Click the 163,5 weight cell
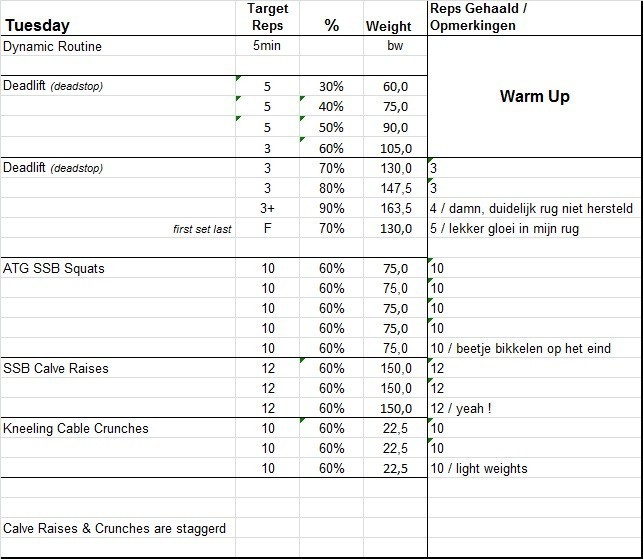This screenshot has height=559, width=643. click(x=394, y=208)
